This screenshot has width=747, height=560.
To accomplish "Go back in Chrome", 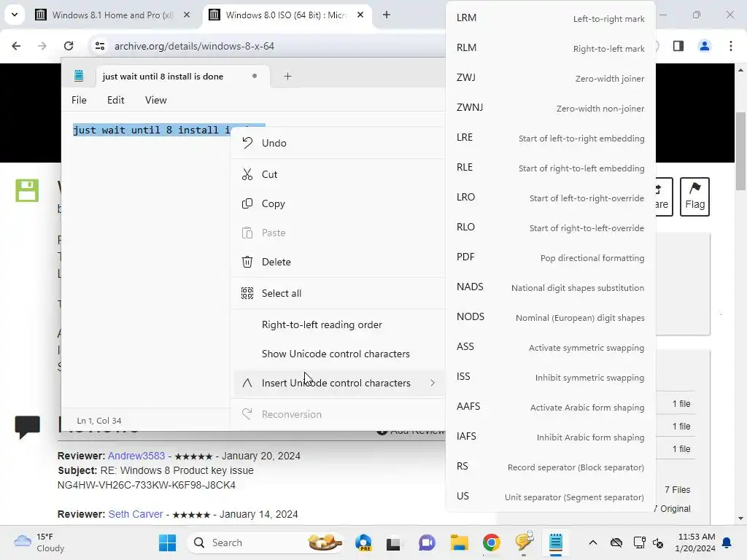I will 16,46.
